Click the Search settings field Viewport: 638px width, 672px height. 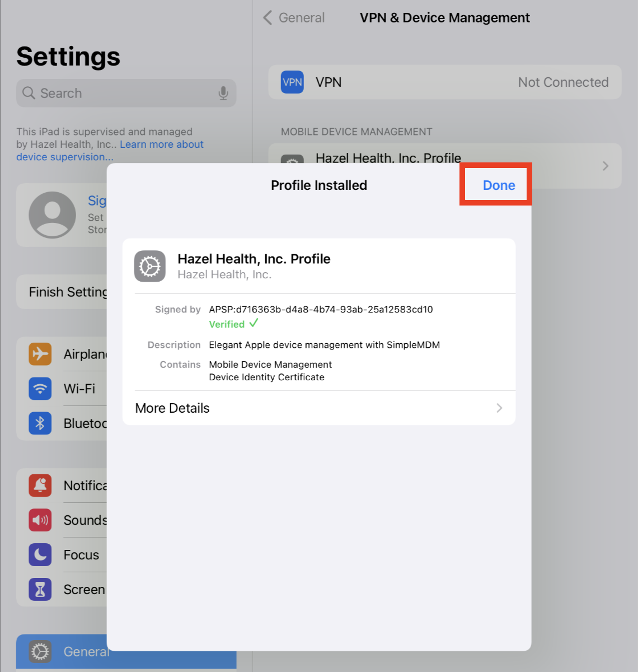point(126,93)
